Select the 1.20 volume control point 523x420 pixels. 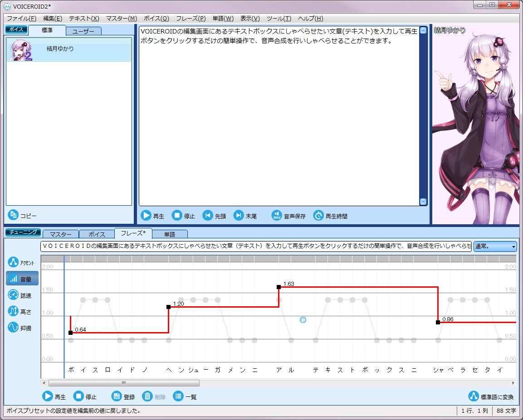point(168,307)
